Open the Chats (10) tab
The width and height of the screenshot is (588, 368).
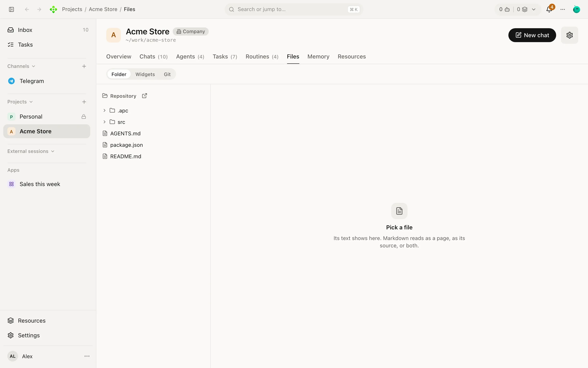click(154, 56)
